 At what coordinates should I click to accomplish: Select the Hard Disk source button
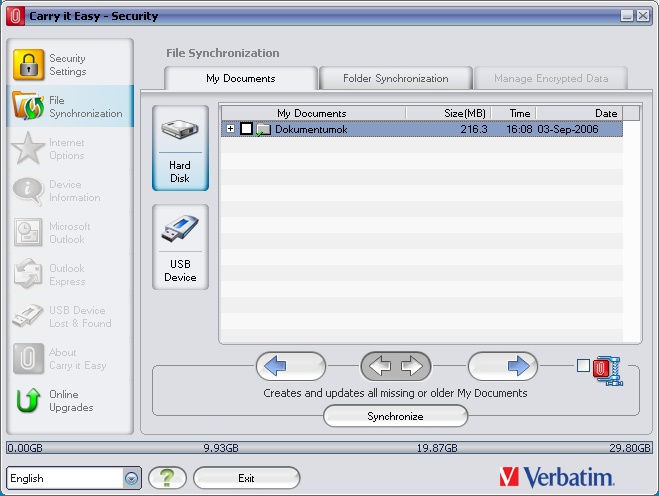coord(180,148)
